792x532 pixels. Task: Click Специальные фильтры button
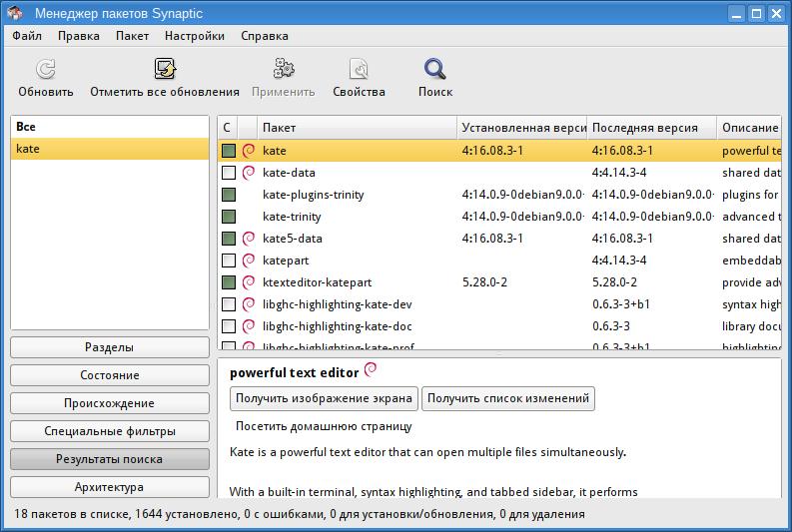[110, 431]
